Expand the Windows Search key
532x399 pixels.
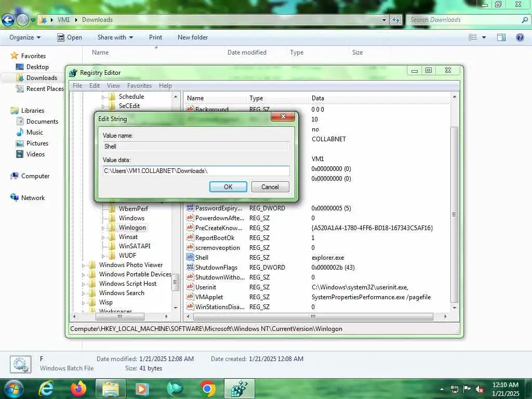84,294
